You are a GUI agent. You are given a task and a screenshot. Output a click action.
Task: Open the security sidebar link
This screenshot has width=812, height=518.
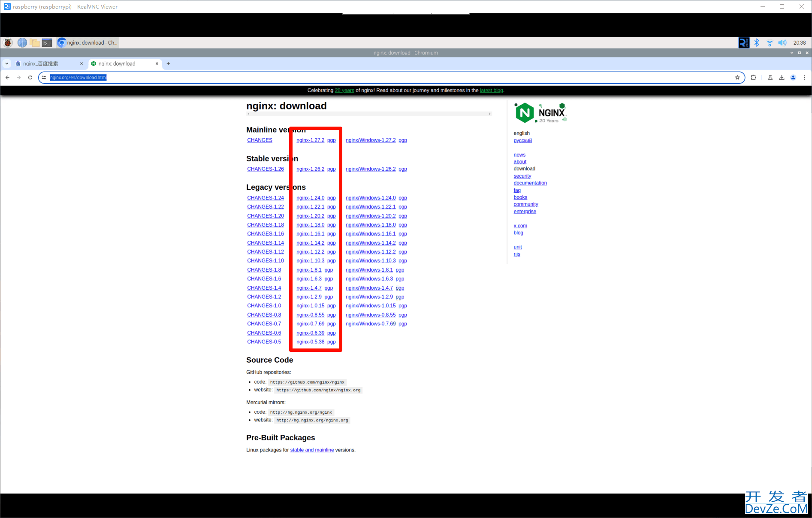pos(522,176)
